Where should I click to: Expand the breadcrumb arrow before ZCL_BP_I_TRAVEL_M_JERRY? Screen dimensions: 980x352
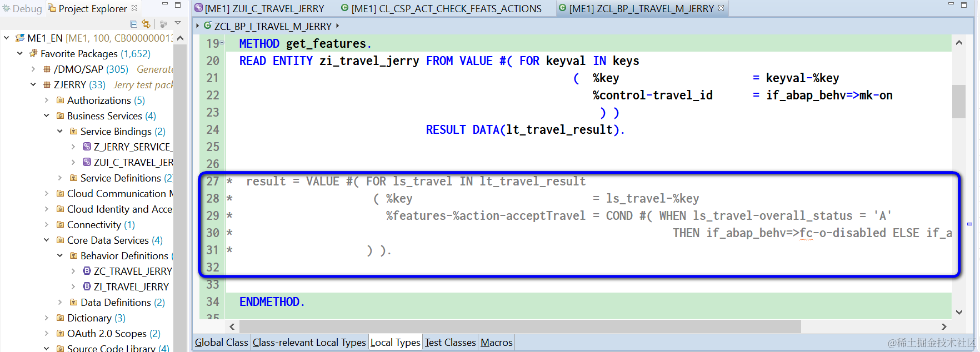(x=197, y=26)
